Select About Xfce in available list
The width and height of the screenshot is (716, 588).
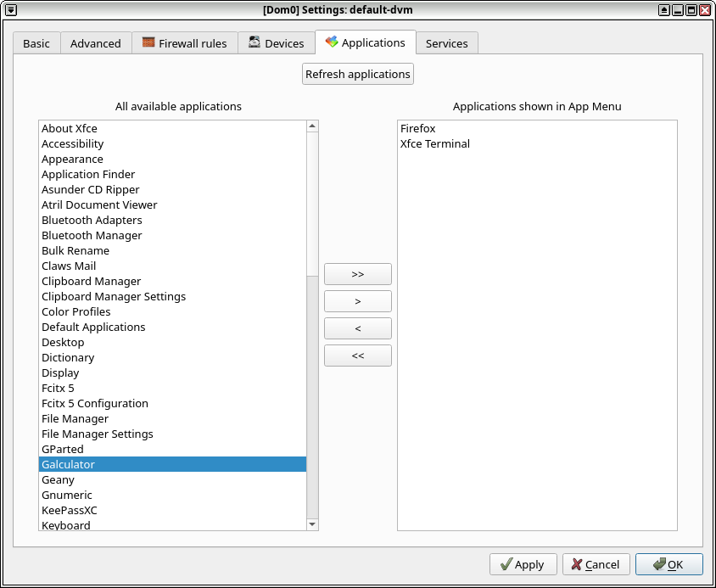coord(172,128)
